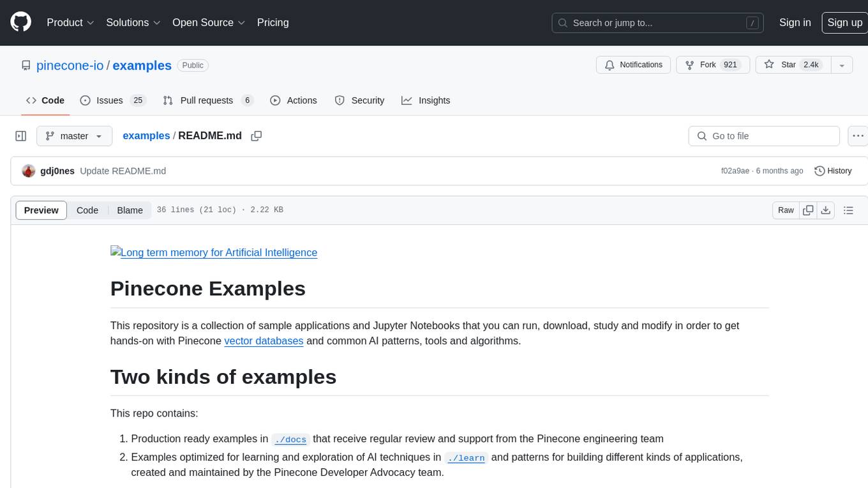
Task: Open the GitHub home logo
Action: [x=20, y=22]
